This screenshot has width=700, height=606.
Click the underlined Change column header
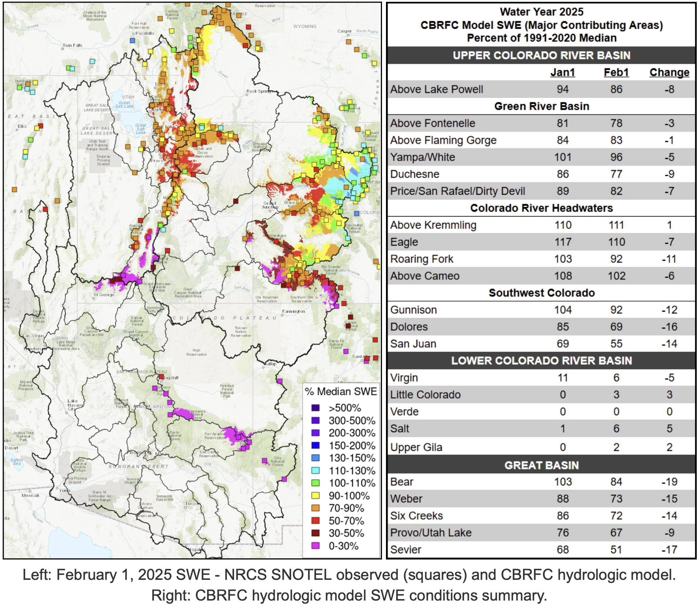coord(669,72)
